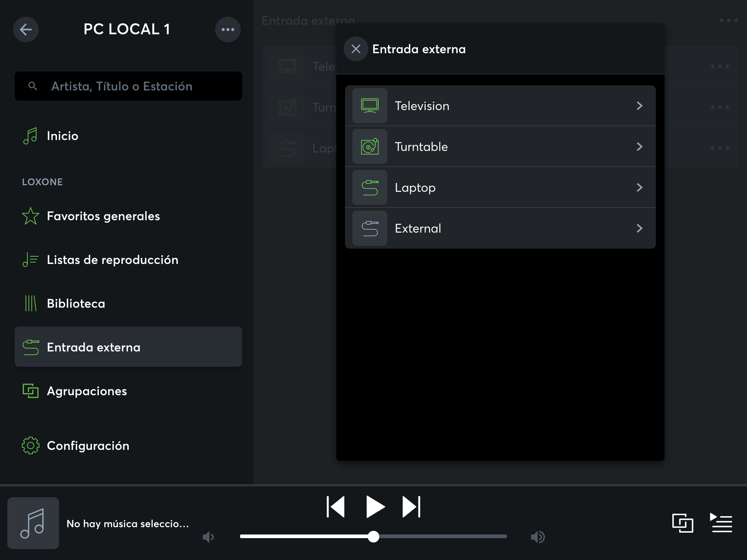The height and width of the screenshot is (560, 747).
Task: Open Listas de reproducción
Action: (112, 260)
